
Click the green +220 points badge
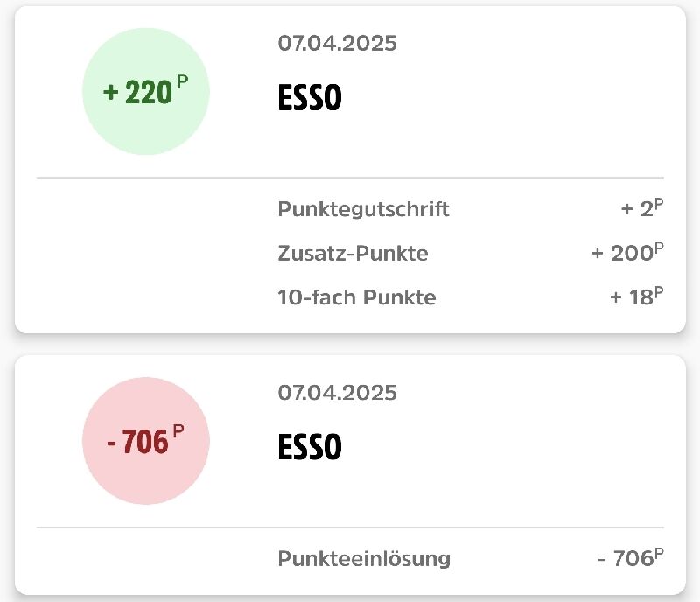(146, 92)
